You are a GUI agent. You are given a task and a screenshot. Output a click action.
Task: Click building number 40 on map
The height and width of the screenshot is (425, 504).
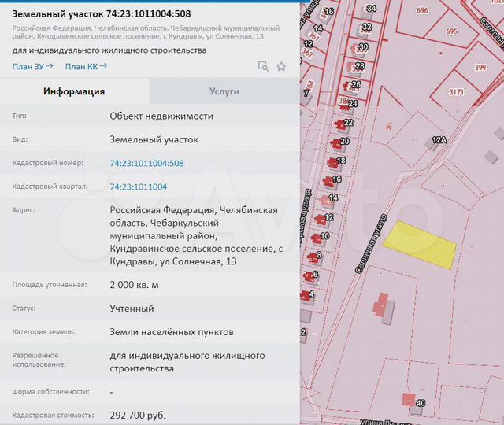pyautogui.click(x=409, y=400)
